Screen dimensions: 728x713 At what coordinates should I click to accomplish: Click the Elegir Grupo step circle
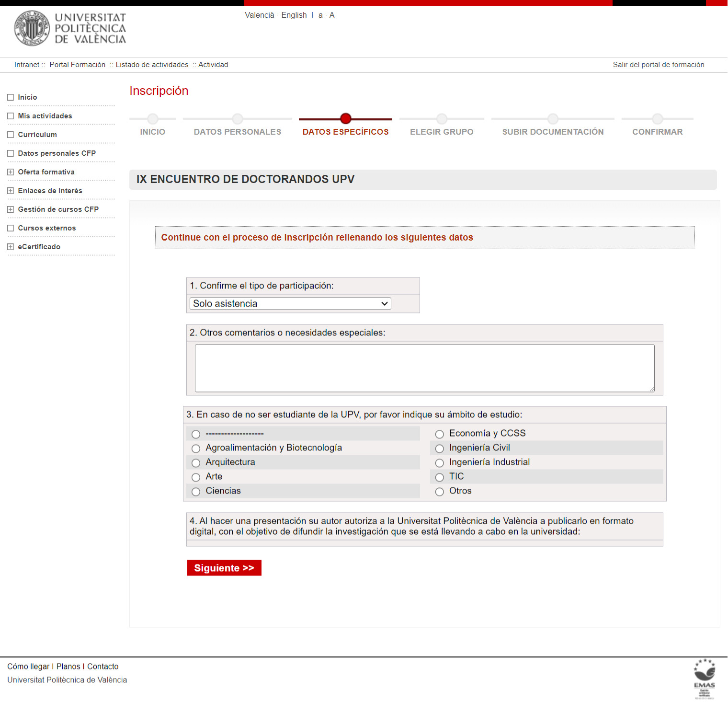(442, 118)
